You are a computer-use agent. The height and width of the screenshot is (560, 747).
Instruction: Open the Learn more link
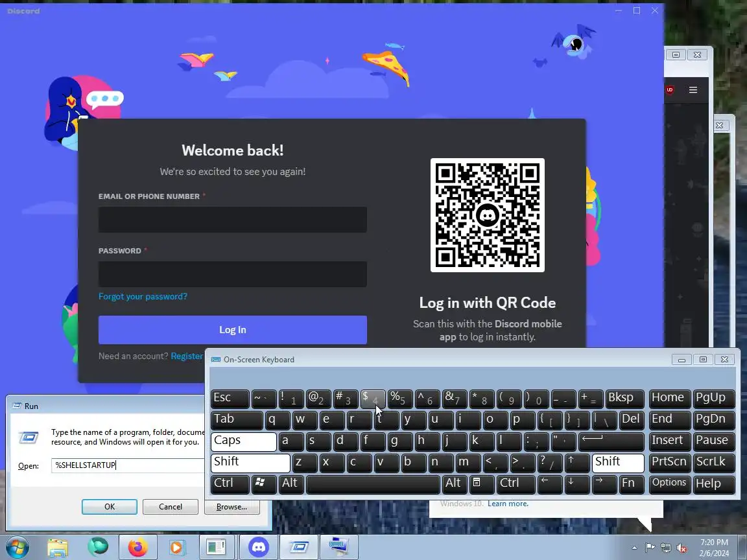pos(508,504)
